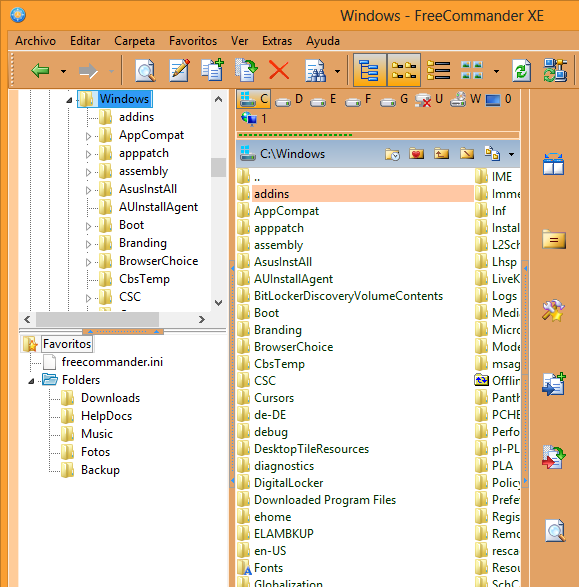579x587 pixels.
Task: Select drive G button
Action: point(393,100)
